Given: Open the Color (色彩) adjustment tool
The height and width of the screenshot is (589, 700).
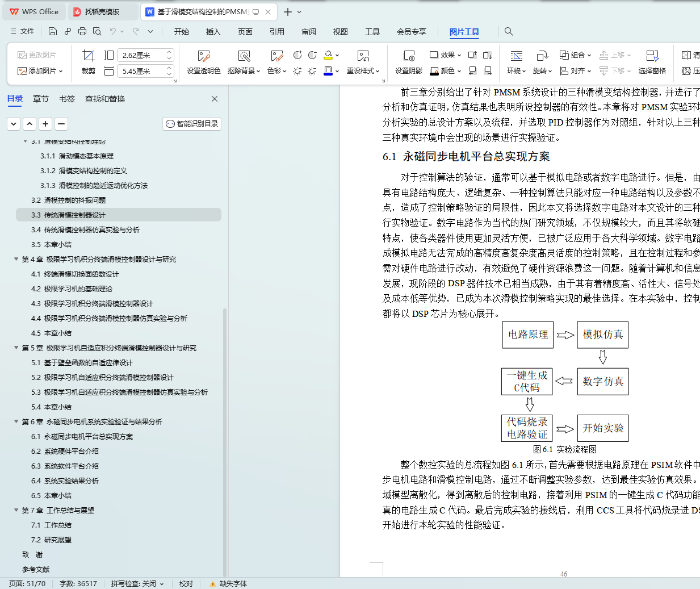Looking at the screenshot, I should point(276,62).
